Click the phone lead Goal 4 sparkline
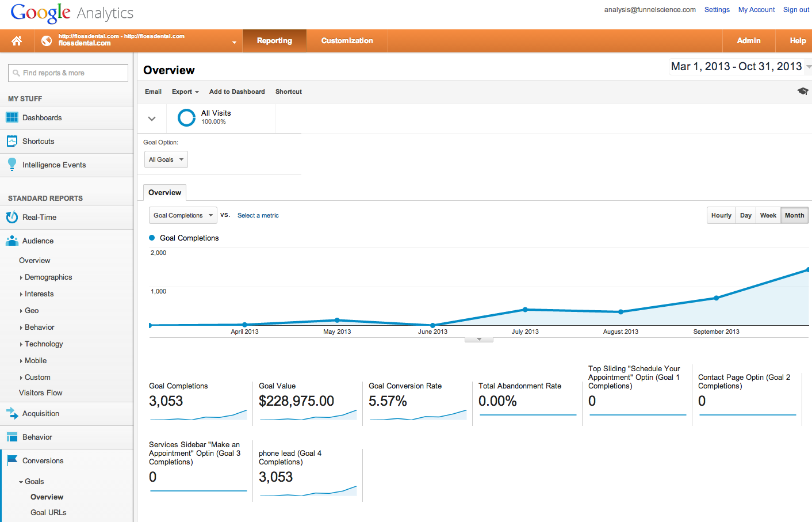 coord(308,491)
